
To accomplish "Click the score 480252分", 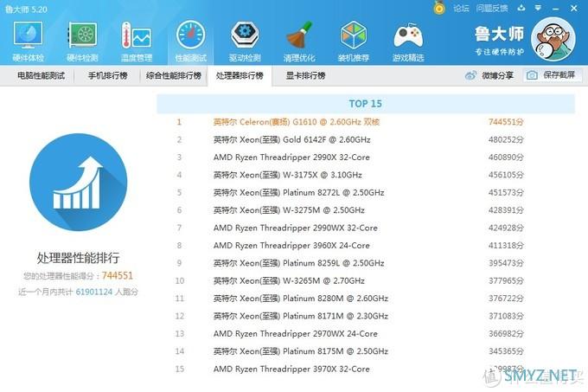I will [x=506, y=139].
